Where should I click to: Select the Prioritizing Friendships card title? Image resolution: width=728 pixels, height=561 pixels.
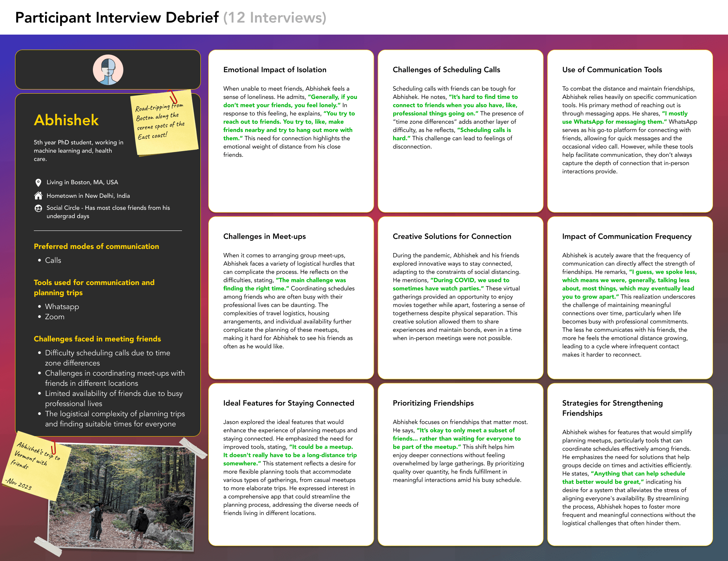coord(433,403)
